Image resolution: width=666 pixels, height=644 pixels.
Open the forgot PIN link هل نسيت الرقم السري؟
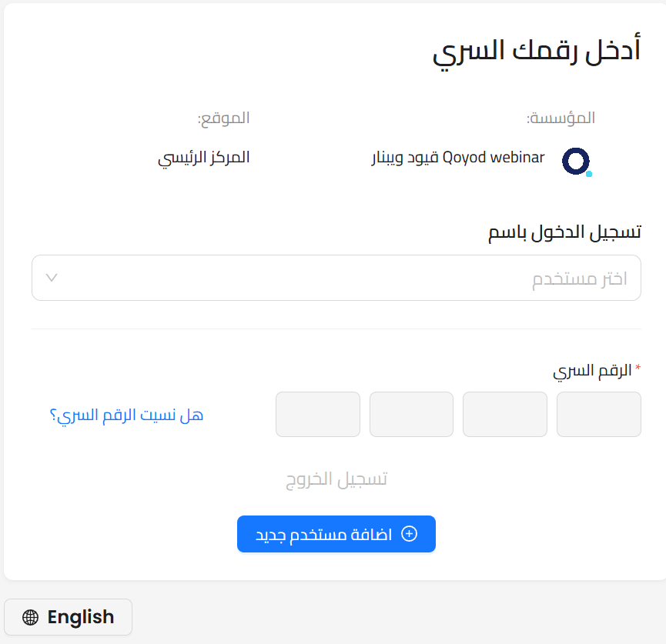tap(128, 415)
